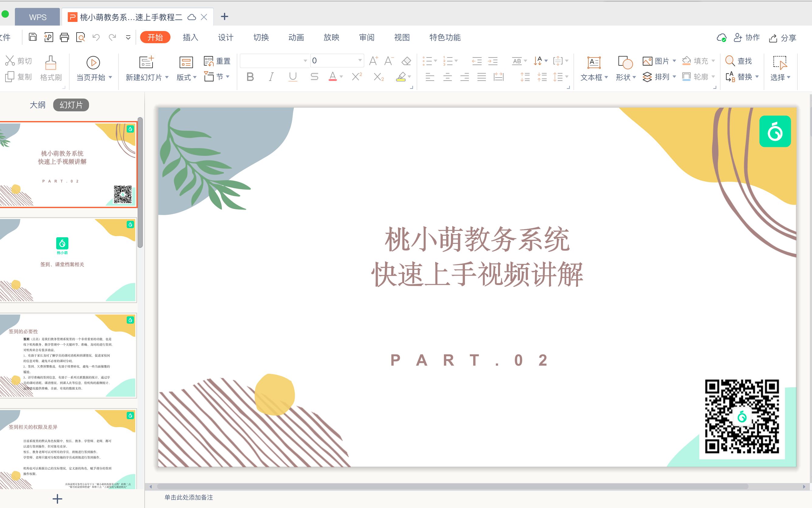
Task: Expand the bullet list dropdown arrow
Action: [x=435, y=61]
